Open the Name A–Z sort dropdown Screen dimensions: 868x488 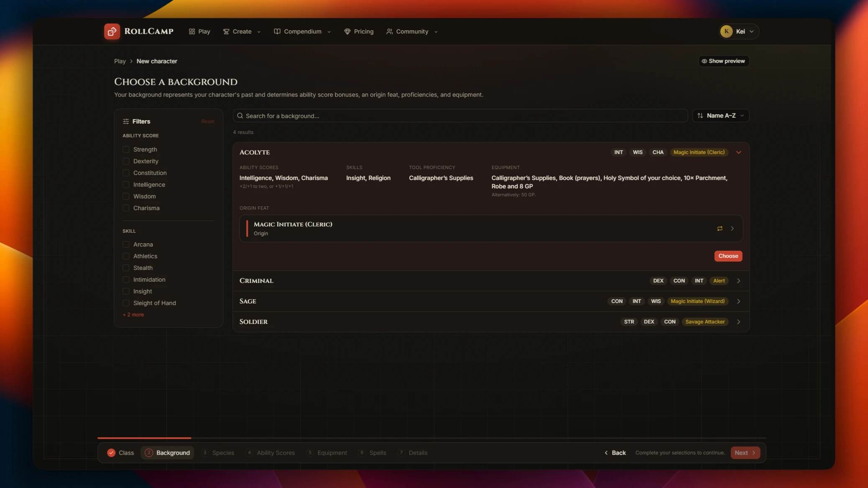click(x=721, y=116)
